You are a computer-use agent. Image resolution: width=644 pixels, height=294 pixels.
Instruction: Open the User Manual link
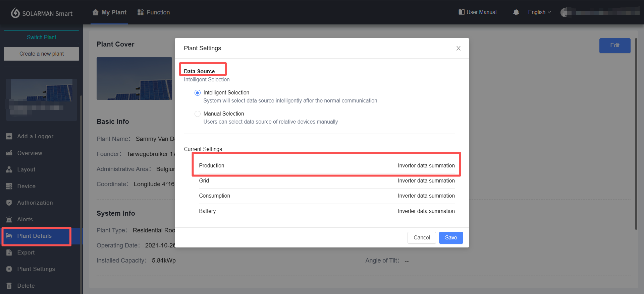(x=478, y=12)
